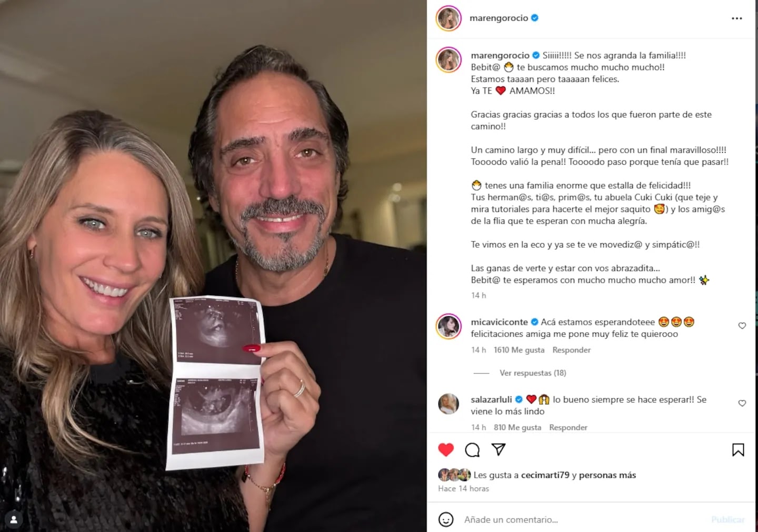Screen dimensions: 758x532
Task: Like micaviciconte's comment with heart icon
Action: (742, 326)
